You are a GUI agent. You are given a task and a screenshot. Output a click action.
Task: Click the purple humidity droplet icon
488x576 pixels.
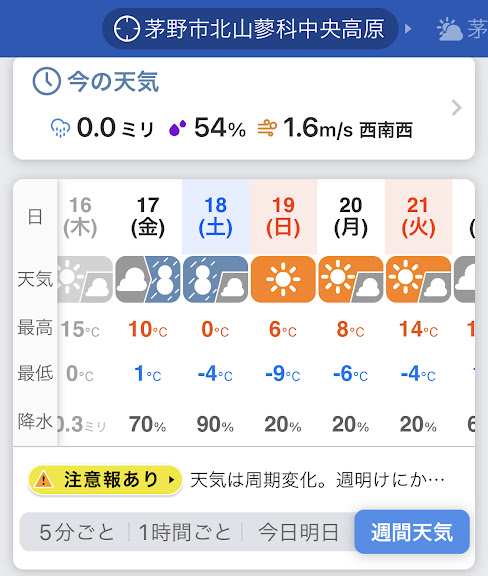point(177,128)
